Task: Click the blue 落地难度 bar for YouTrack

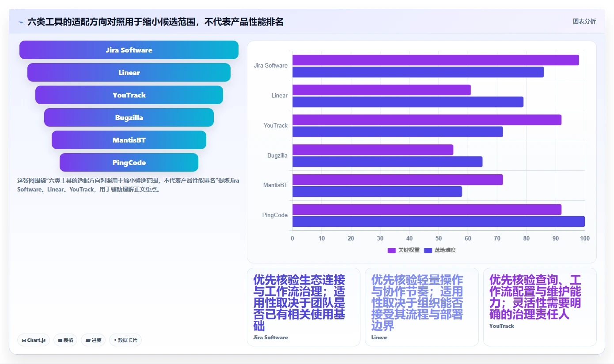Action: click(x=398, y=132)
